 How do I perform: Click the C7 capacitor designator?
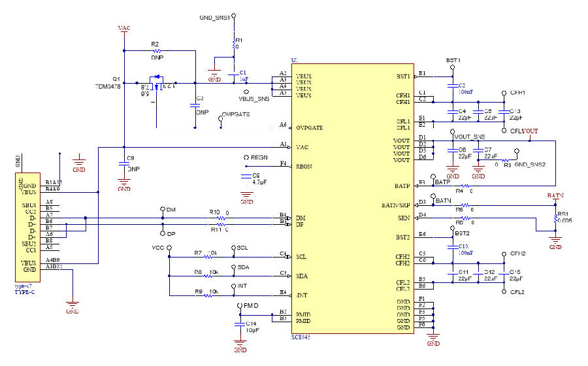(487, 150)
